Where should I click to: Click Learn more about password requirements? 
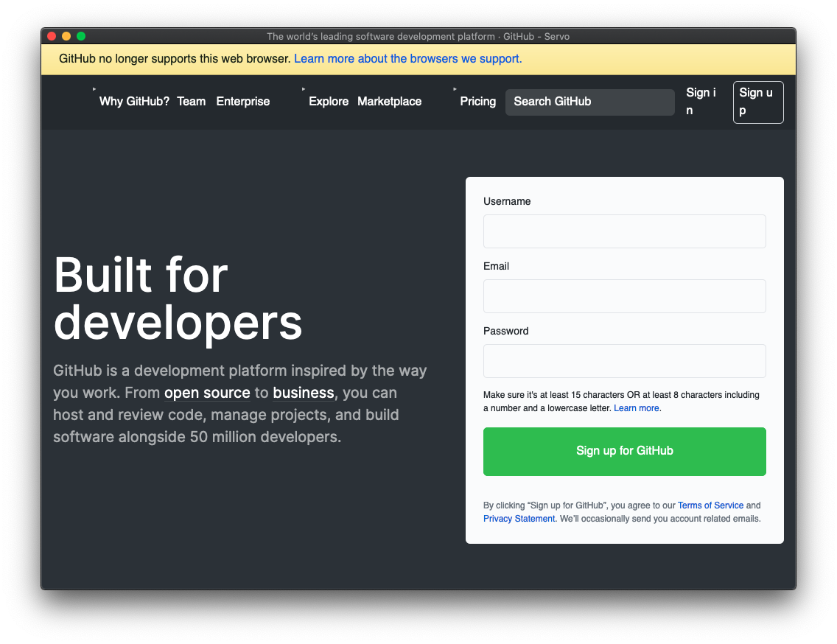[636, 407]
